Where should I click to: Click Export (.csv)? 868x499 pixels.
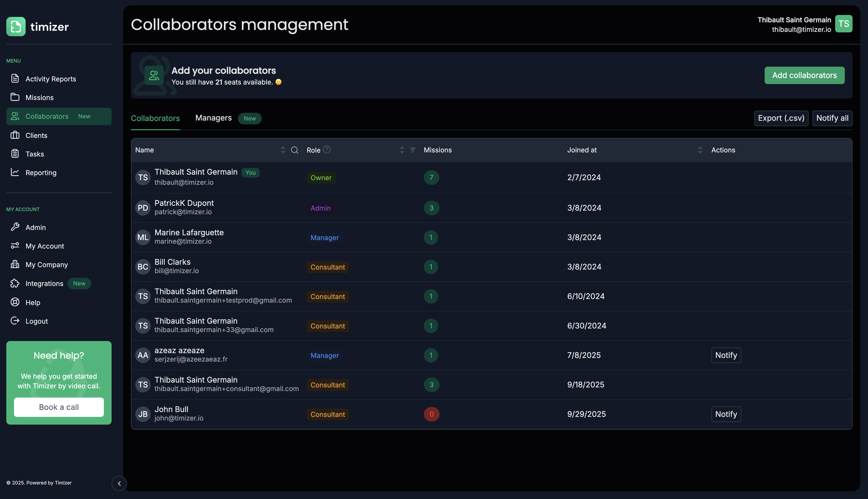(x=781, y=118)
